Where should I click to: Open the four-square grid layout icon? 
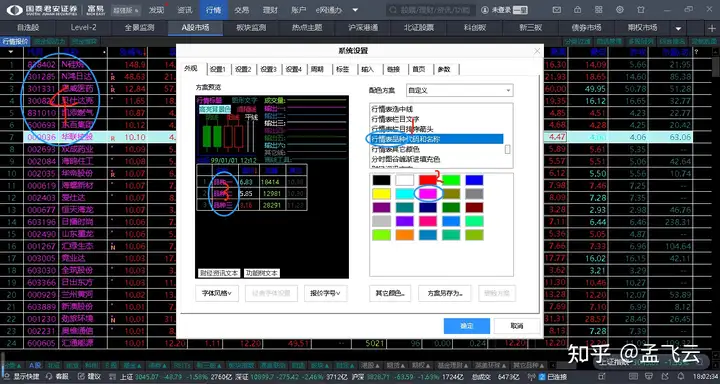[x=599, y=10]
